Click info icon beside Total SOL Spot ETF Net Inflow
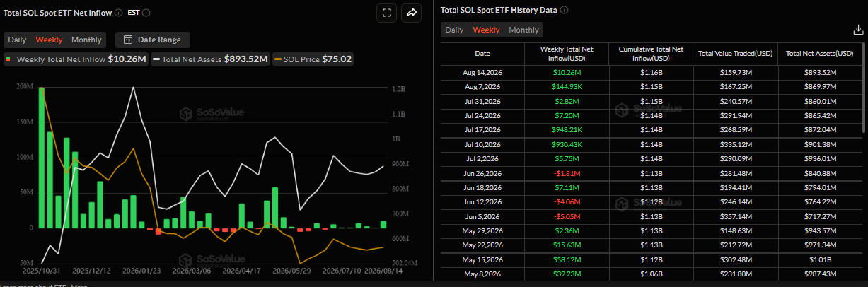 [117, 13]
